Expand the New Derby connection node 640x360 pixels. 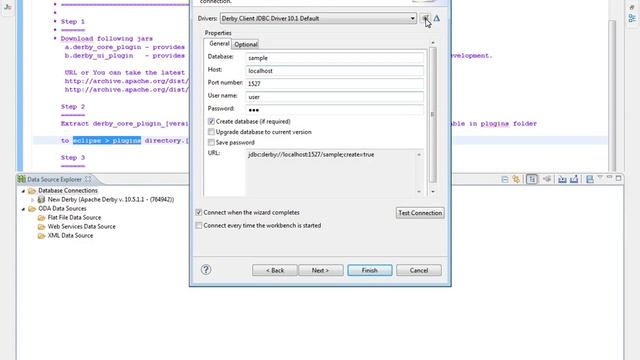click(x=33, y=200)
